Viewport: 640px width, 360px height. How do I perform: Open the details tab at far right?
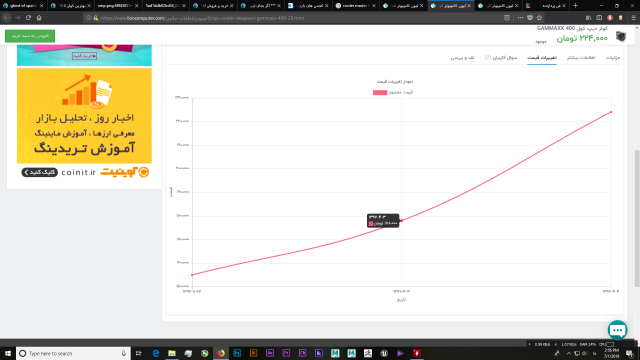pyautogui.click(x=613, y=58)
